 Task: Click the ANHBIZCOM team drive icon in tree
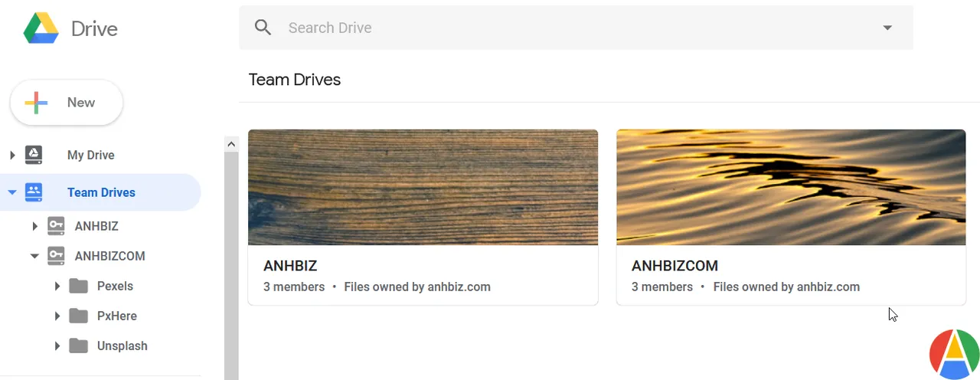click(x=56, y=256)
